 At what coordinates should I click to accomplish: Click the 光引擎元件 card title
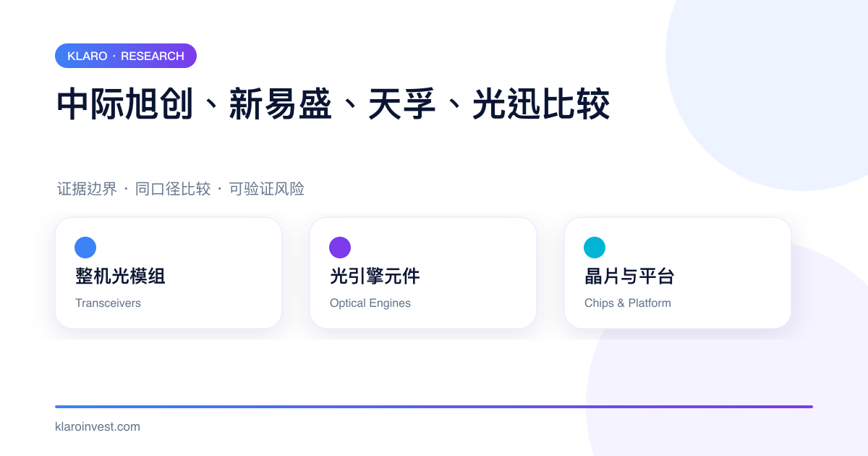[375, 276]
